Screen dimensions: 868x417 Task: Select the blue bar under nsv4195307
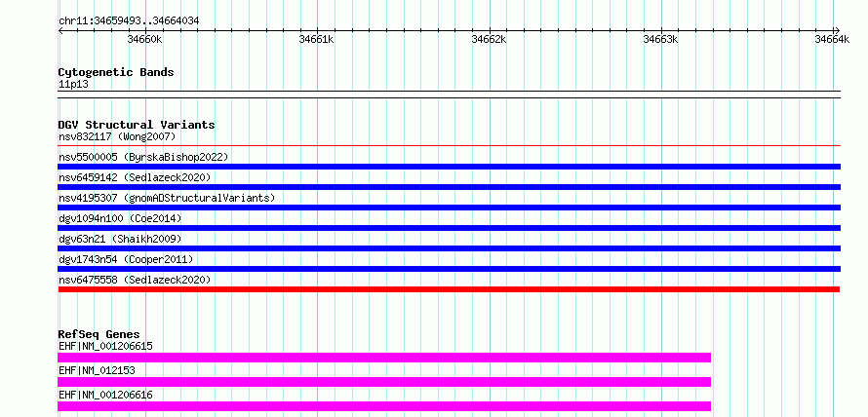[x=450, y=208]
